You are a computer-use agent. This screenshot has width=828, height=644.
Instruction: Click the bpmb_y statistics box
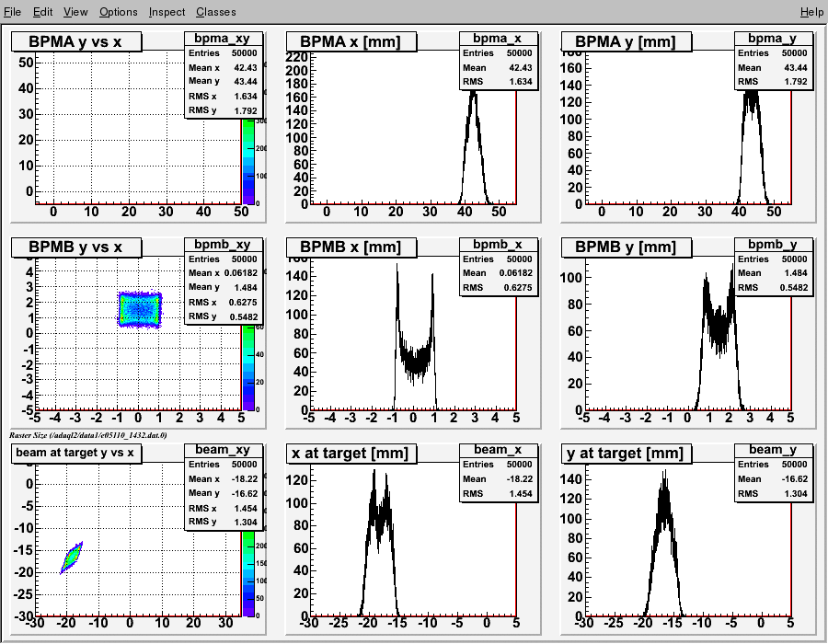[x=774, y=266]
